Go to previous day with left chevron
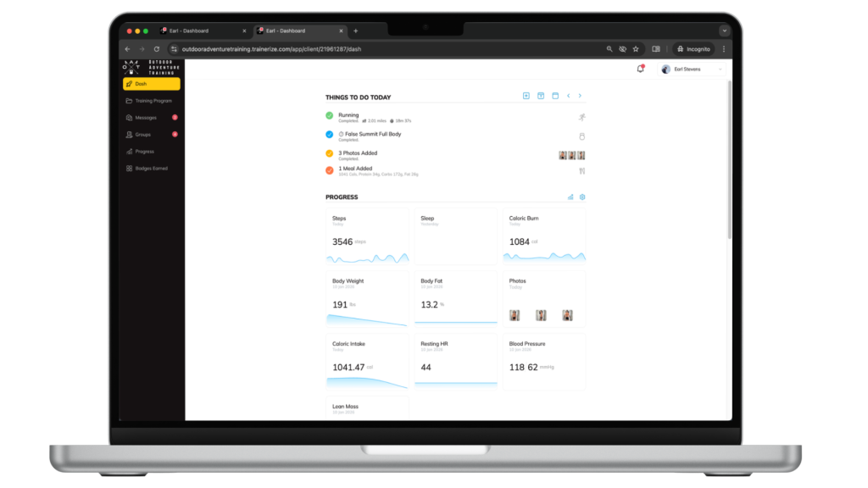 click(568, 96)
